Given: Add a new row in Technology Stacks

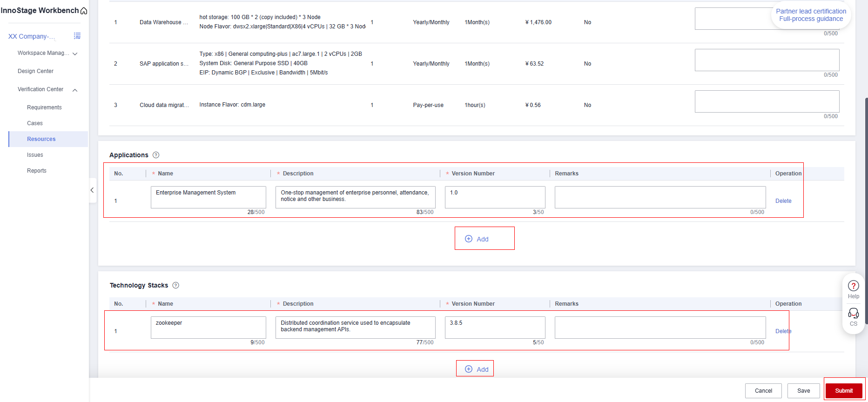Looking at the screenshot, I should 477,369.
